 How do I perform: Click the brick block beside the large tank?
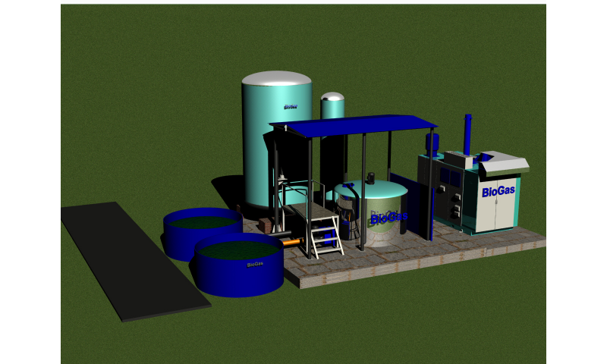coord(266,226)
